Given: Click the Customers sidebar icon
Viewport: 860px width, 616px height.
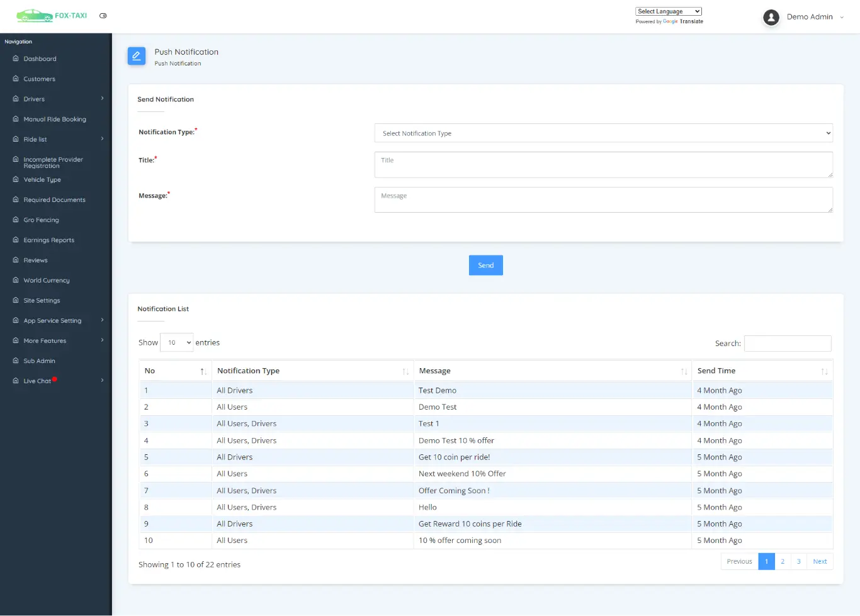Looking at the screenshot, I should [x=16, y=79].
